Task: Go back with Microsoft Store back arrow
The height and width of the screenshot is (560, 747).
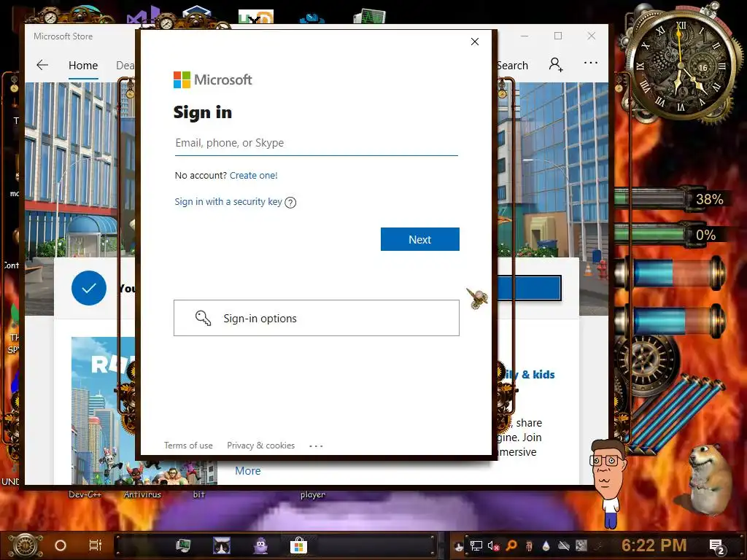Action: coord(42,65)
